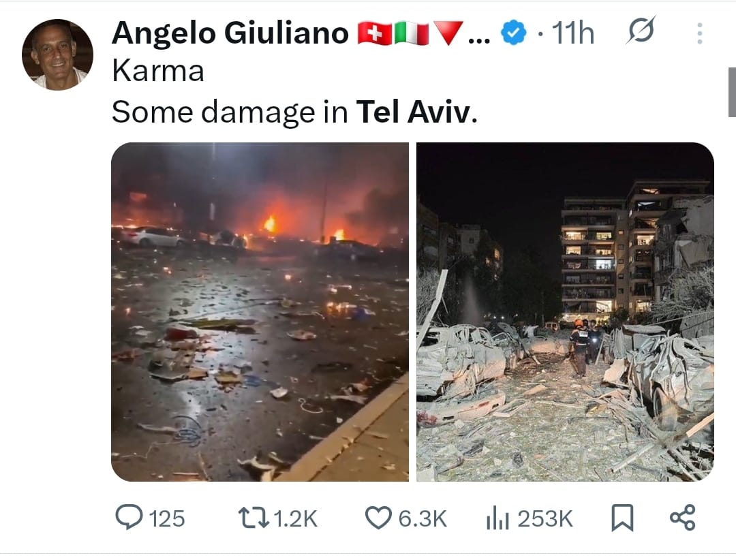Image resolution: width=736 pixels, height=560 pixels.
Task: Open the three-dot more options menu
Action: 699,33
